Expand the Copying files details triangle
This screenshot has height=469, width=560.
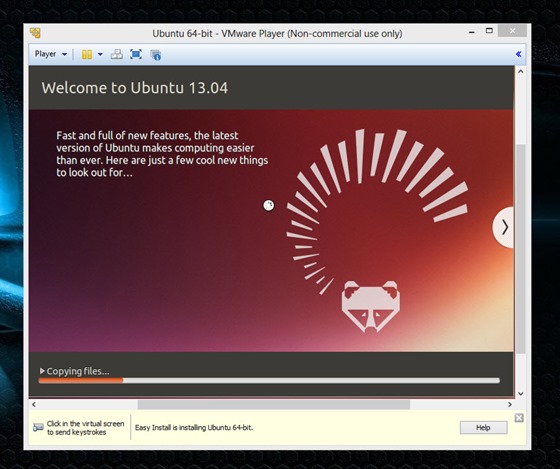[x=42, y=371]
